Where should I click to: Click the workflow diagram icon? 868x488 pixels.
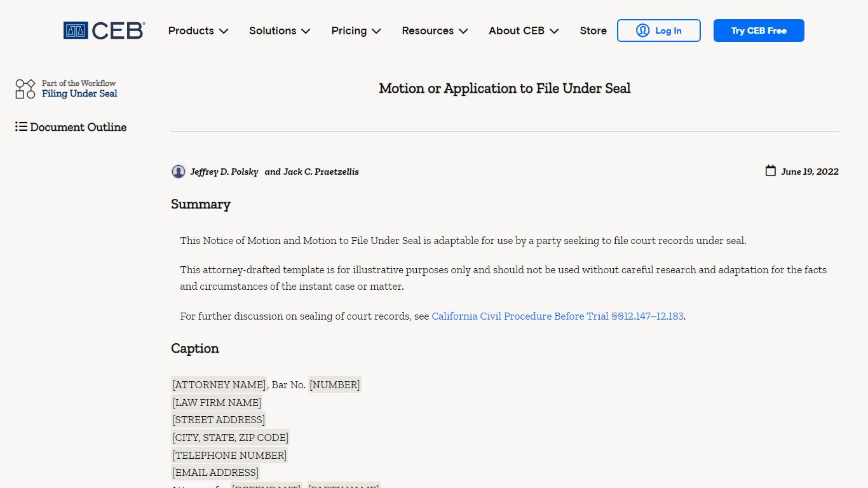25,89
